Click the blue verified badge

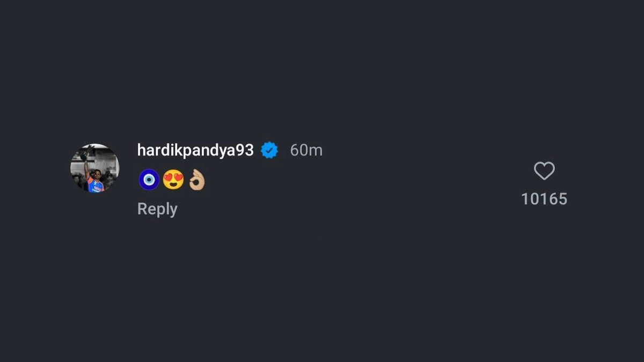click(x=269, y=151)
